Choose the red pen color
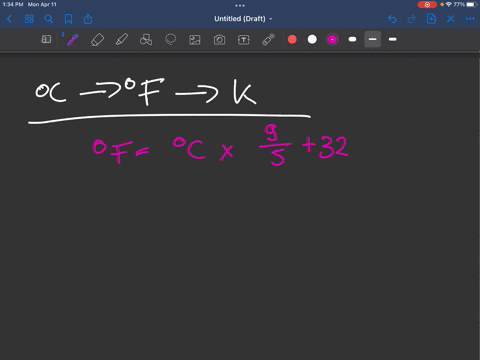 292,39
